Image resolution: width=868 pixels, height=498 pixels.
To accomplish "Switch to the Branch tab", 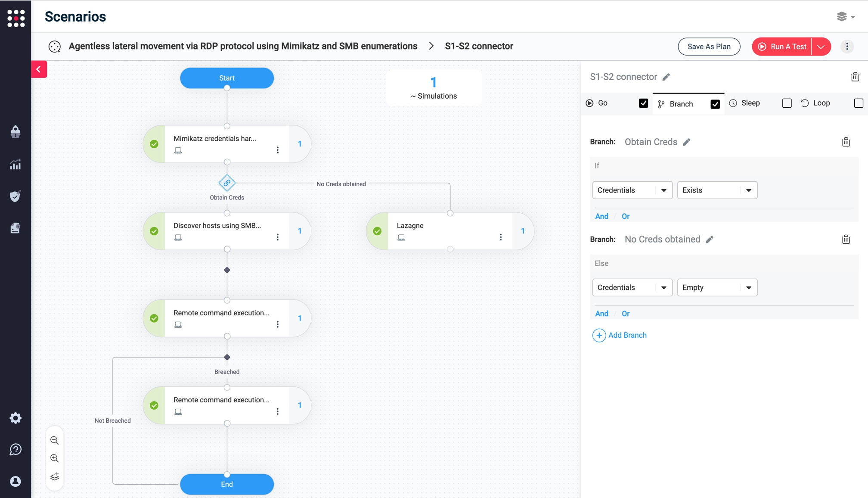I will [681, 104].
